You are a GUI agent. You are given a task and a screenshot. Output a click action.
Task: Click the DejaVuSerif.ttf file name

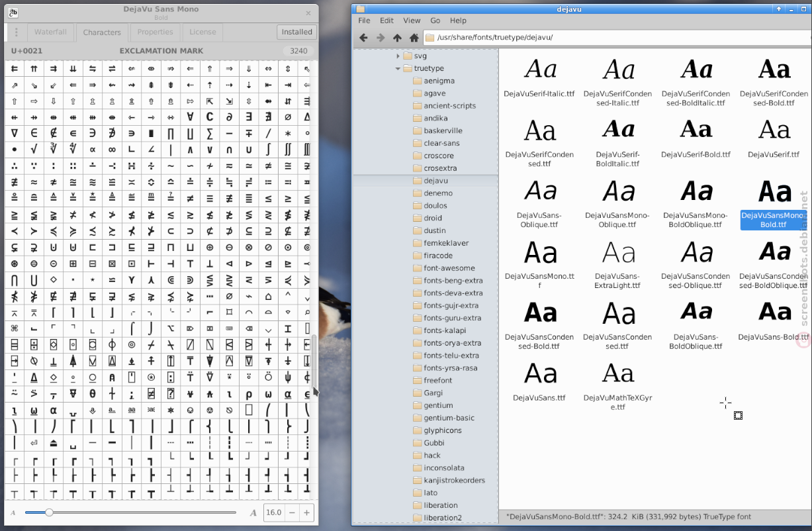(774, 154)
